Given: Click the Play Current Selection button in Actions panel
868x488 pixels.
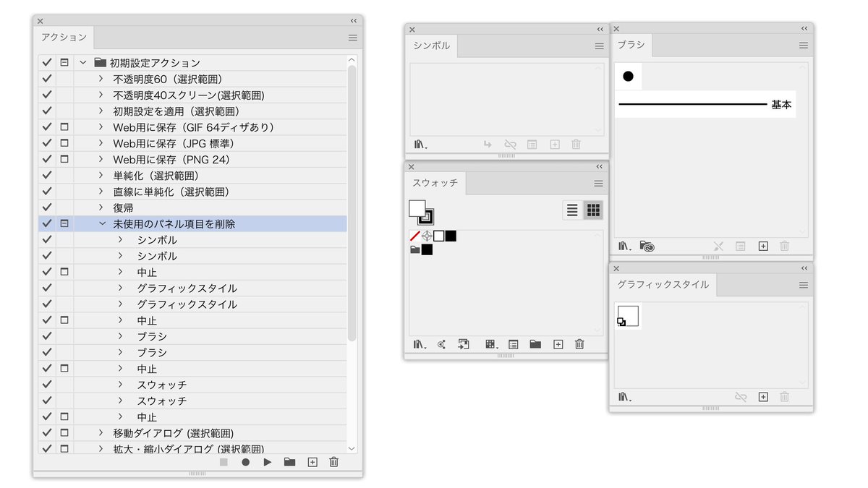Looking at the screenshot, I should (x=268, y=462).
